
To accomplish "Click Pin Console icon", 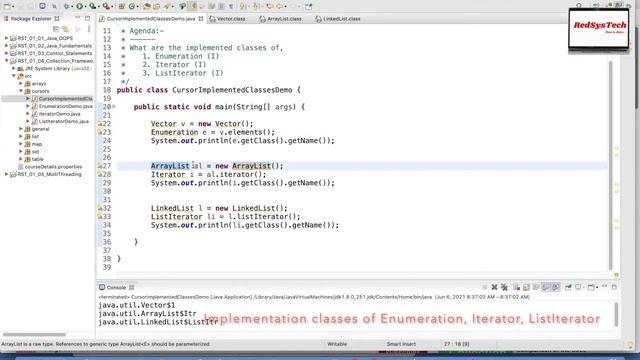I will 568,287.
